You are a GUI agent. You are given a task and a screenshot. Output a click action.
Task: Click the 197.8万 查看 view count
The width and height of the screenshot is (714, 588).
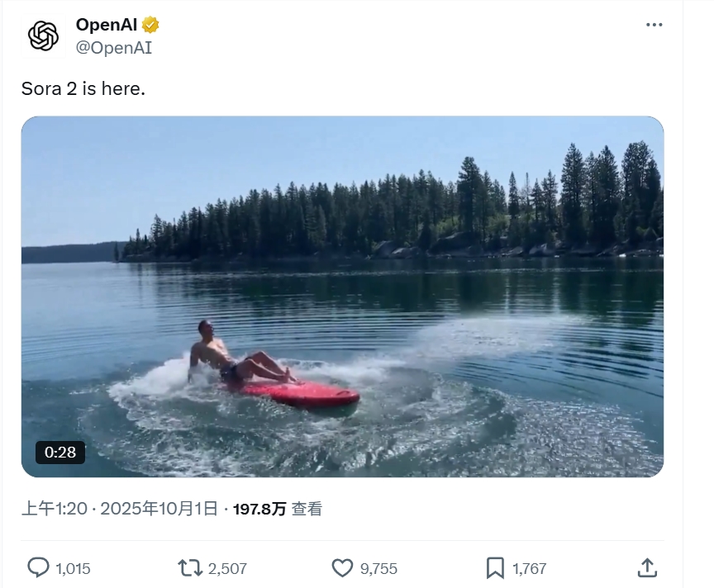[x=278, y=509]
